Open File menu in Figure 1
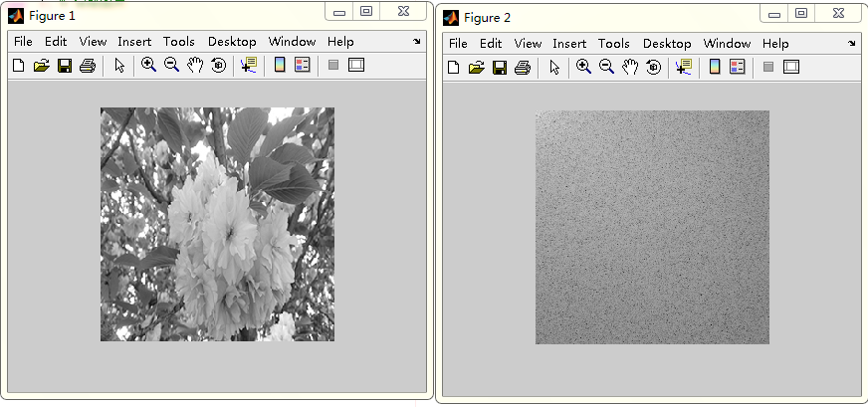 point(23,42)
